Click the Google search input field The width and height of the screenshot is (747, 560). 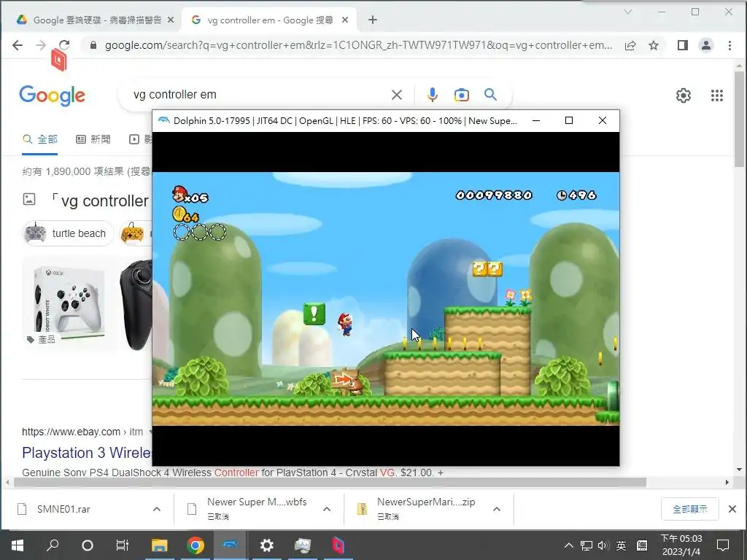coord(258,95)
